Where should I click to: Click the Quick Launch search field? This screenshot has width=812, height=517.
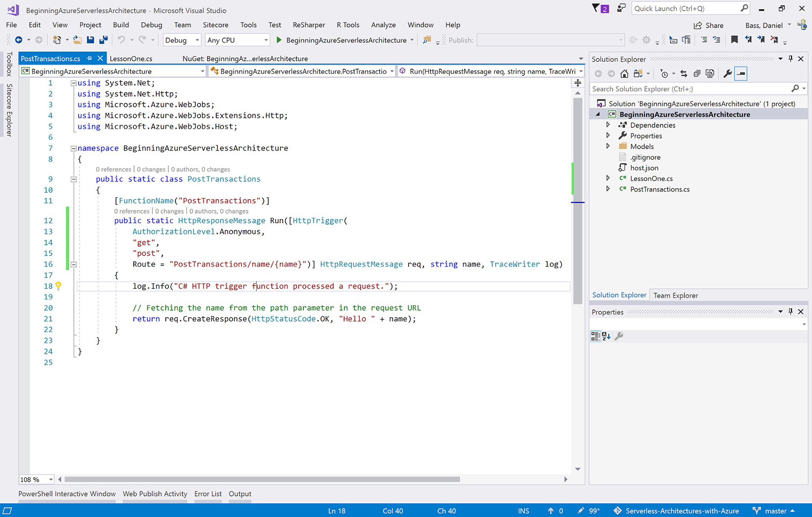[x=690, y=8]
